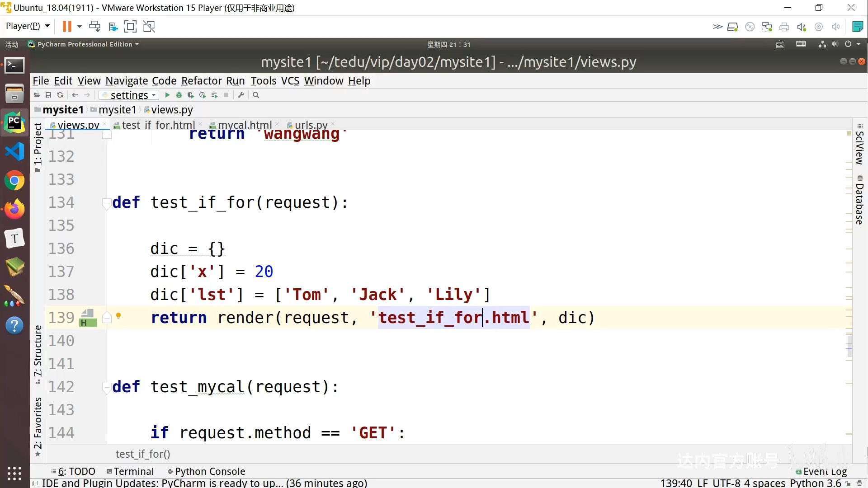Open the VCS menu
Image resolution: width=868 pixels, height=488 pixels.
pos(290,81)
